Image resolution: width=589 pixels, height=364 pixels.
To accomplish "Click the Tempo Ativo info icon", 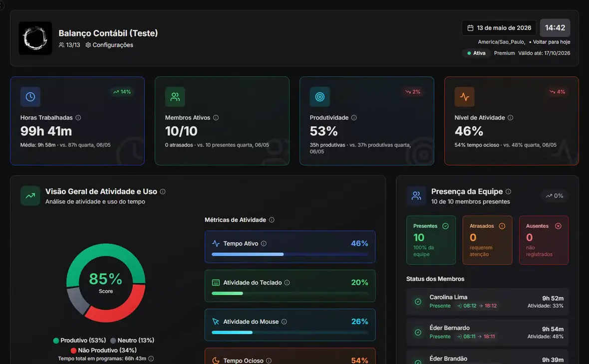I will 264,243.
